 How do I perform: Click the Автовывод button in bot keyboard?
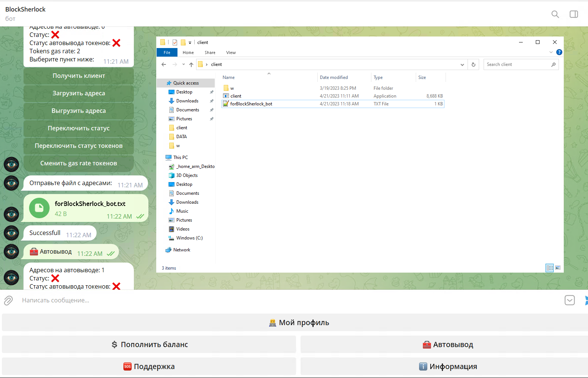[x=444, y=344]
